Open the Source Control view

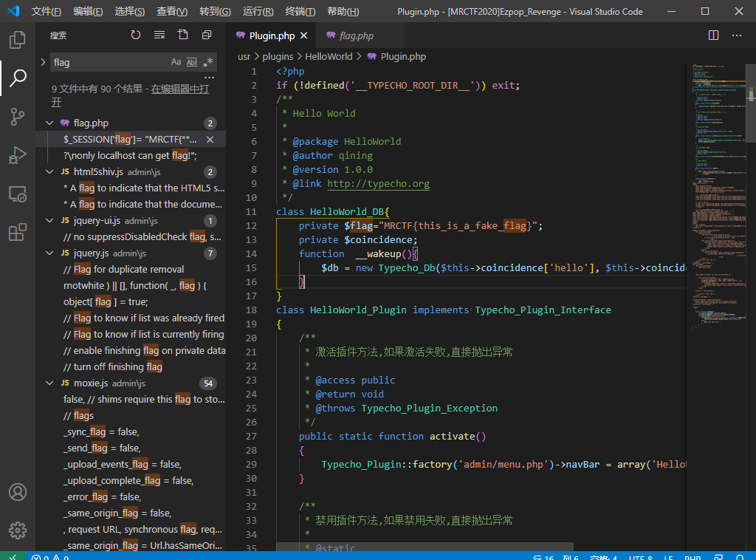[x=18, y=117]
